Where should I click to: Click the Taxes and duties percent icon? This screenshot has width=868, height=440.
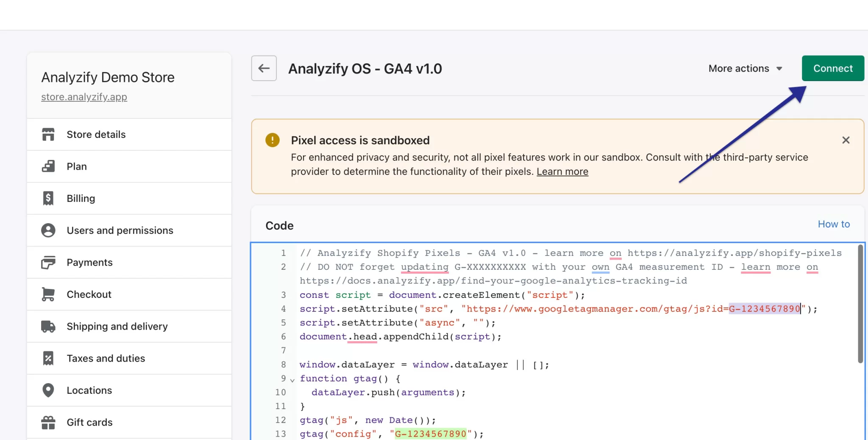[x=48, y=359]
